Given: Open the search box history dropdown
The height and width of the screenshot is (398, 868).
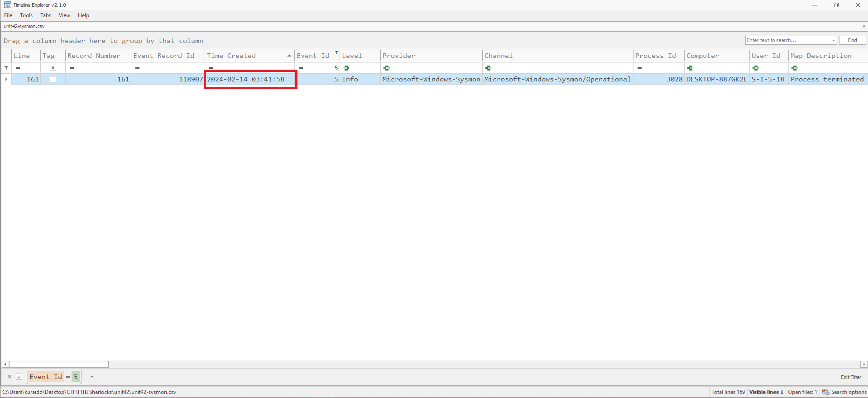Looking at the screenshot, I should (x=833, y=40).
